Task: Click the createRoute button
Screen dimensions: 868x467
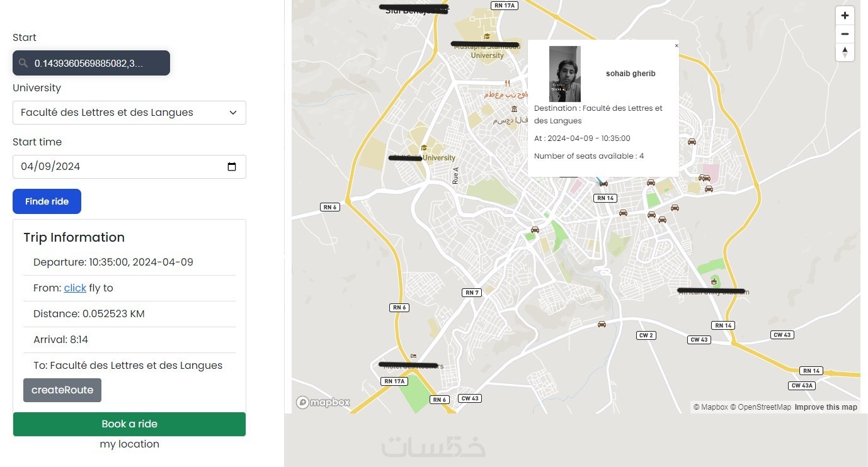Action: 62,390
